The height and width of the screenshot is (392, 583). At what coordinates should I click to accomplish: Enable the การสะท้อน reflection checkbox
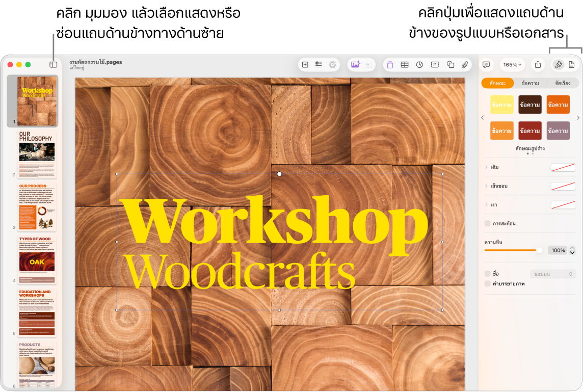(x=487, y=223)
